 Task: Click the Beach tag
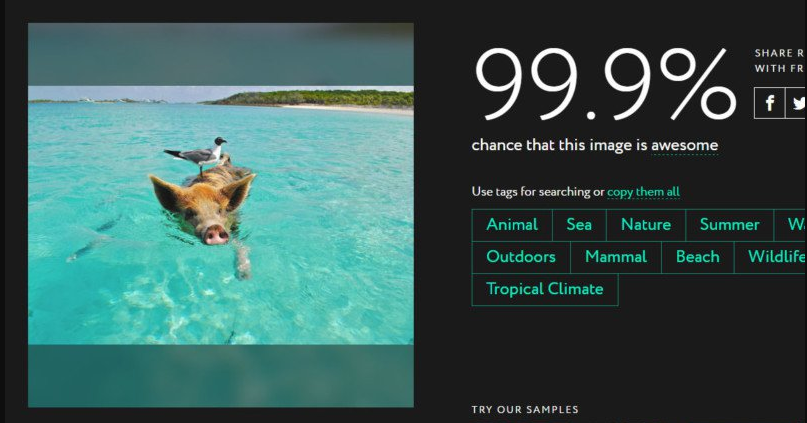click(x=697, y=257)
